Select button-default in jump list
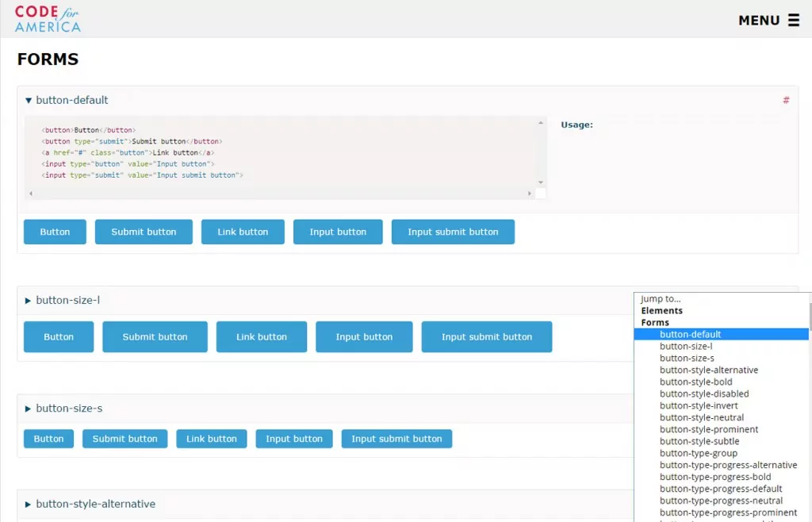The height and width of the screenshot is (522, 812). pyautogui.click(x=721, y=335)
